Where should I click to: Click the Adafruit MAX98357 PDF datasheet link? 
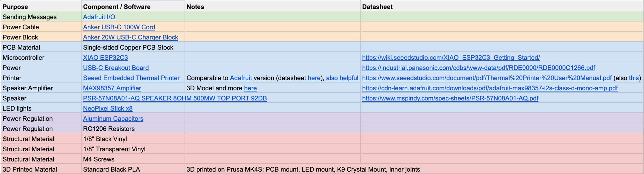click(x=490, y=88)
